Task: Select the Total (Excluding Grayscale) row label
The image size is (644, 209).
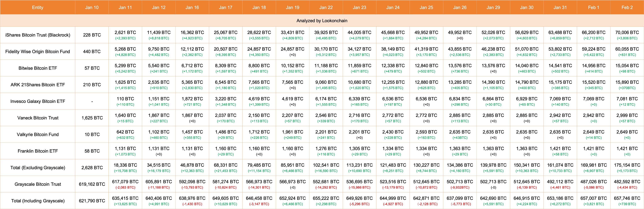Action: coord(38,168)
